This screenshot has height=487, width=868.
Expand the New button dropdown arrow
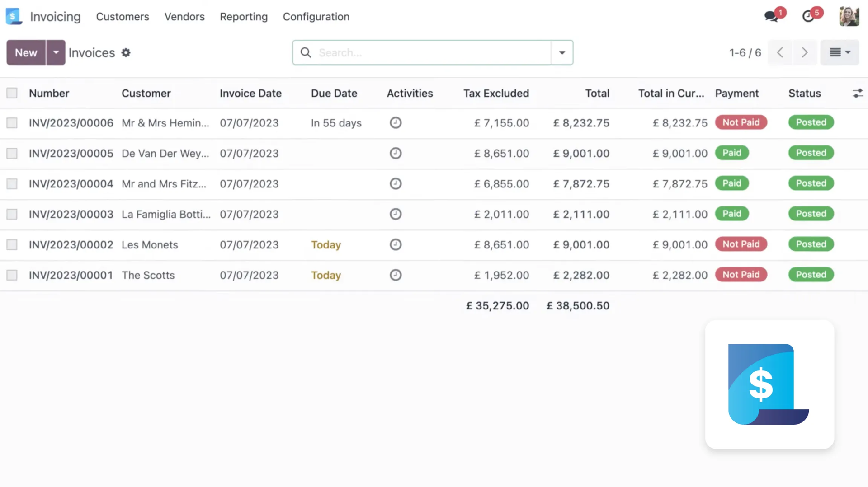56,52
